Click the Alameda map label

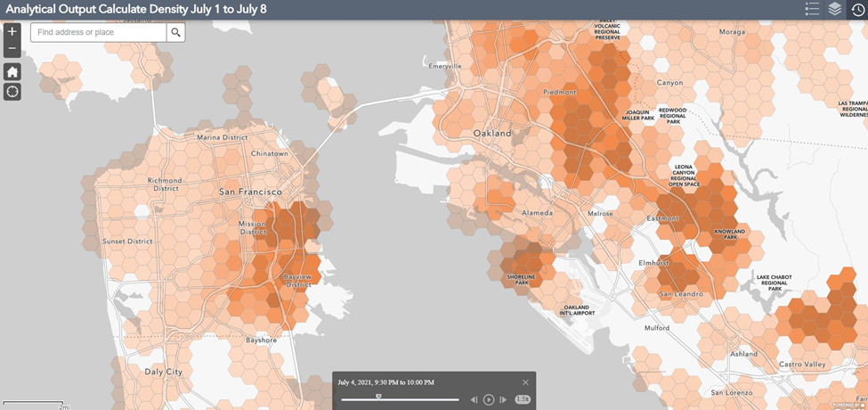click(x=537, y=213)
